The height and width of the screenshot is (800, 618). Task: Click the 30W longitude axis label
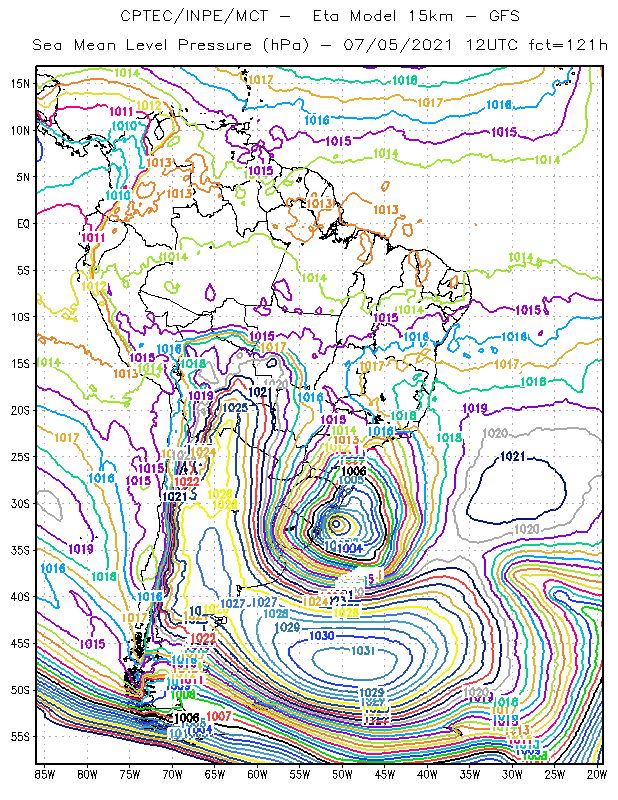pos(512,775)
